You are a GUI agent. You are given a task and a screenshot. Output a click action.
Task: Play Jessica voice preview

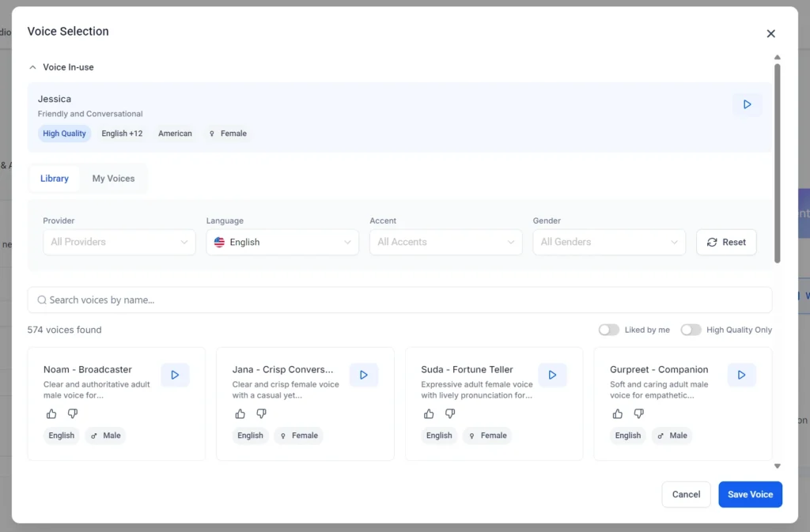click(x=747, y=104)
